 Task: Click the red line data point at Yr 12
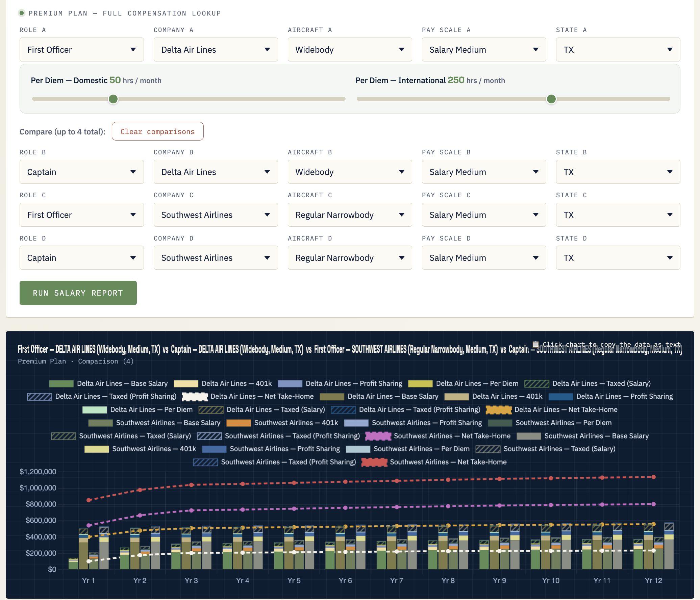653,477
